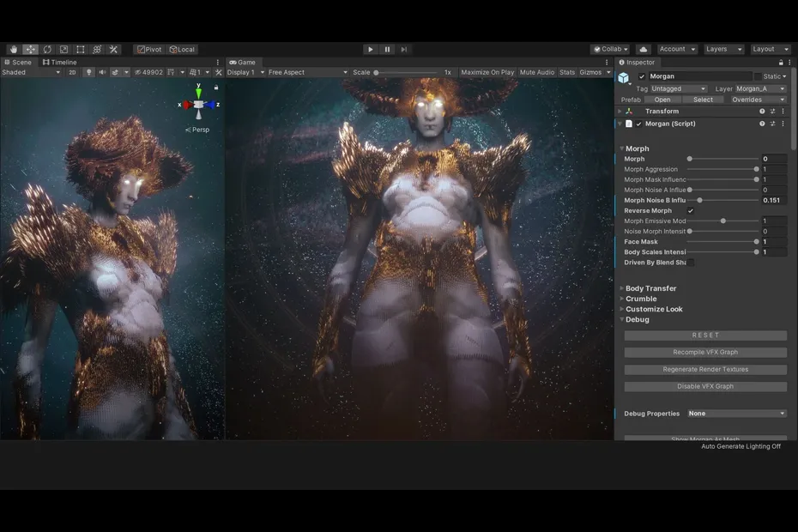Check Driven By Blend Shape checkbox
The image size is (798, 532).
[691, 263]
